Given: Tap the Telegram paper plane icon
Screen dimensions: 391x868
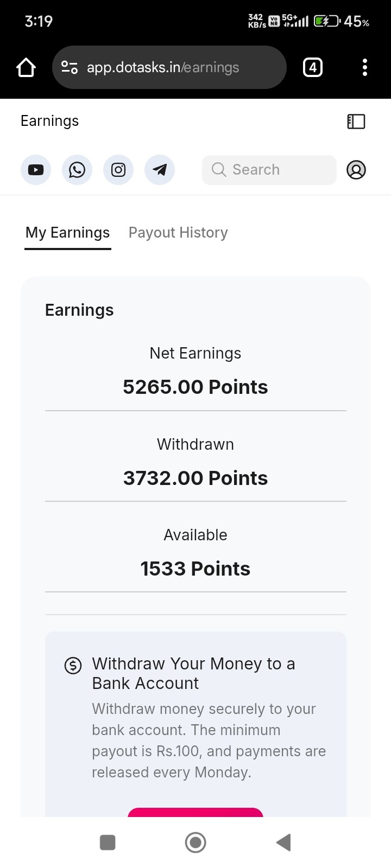Looking at the screenshot, I should pyautogui.click(x=160, y=170).
